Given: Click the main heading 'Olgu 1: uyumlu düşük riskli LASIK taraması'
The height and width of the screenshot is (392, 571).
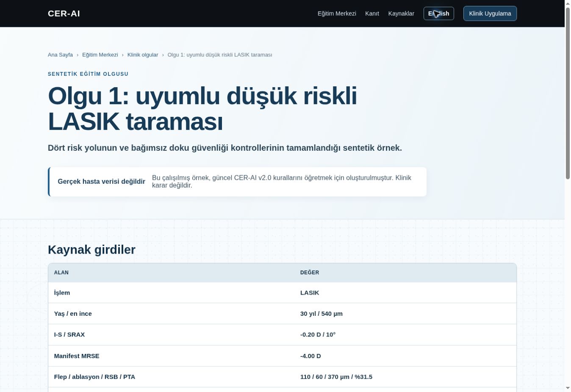Looking at the screenshot, I should point(202,108).
